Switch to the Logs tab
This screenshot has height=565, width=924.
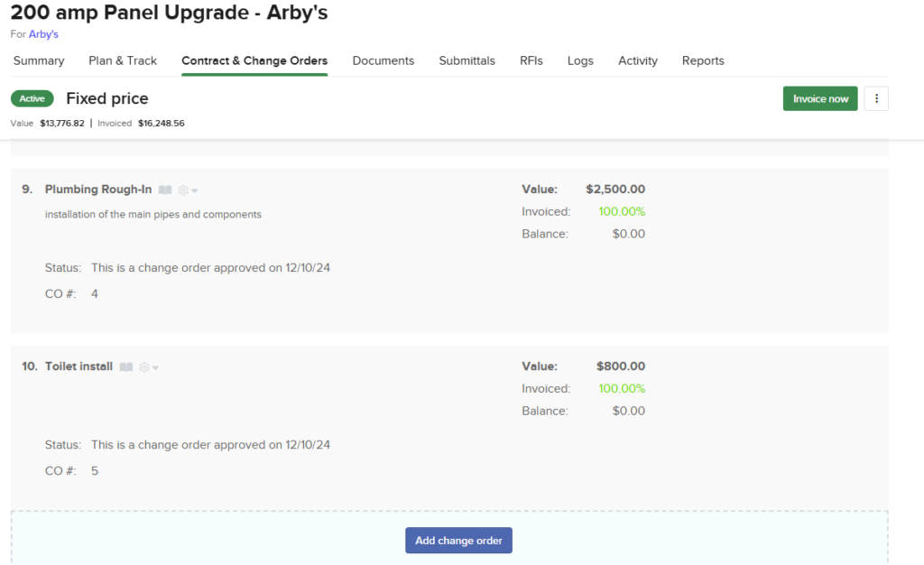point(580,60)
